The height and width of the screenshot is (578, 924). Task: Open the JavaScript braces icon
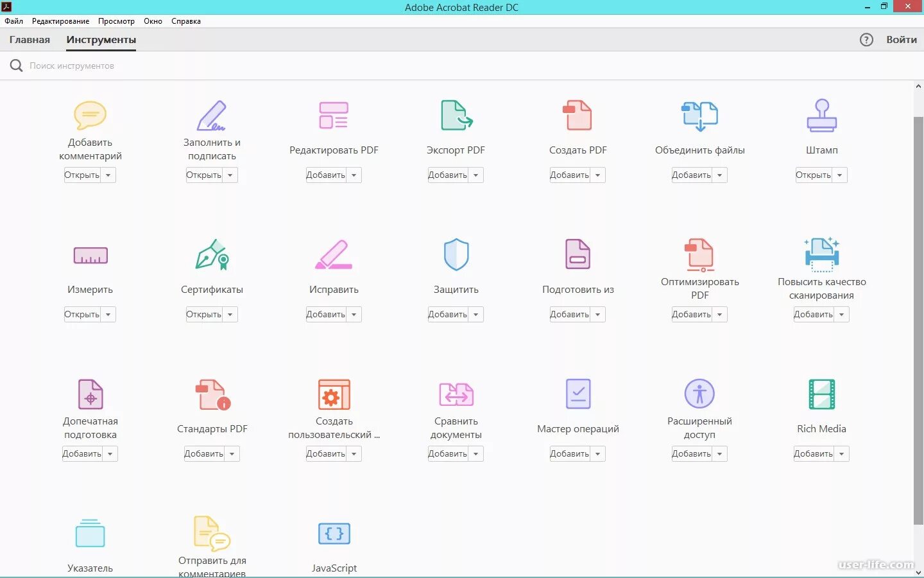coord(334,533)
